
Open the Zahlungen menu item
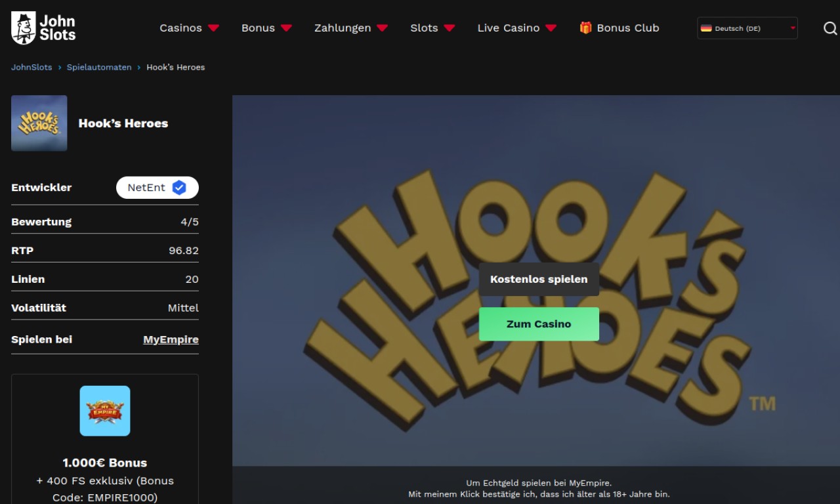(343, 28)
